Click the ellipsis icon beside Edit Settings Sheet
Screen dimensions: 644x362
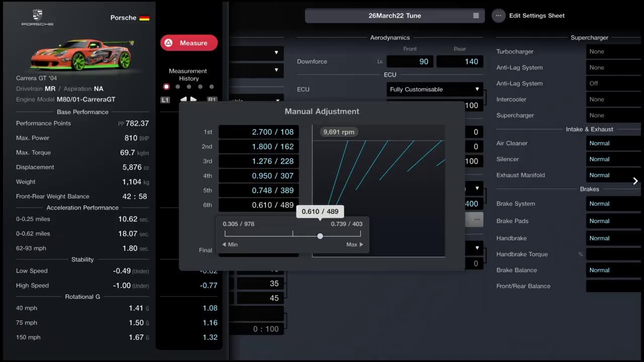pos(498,16)
